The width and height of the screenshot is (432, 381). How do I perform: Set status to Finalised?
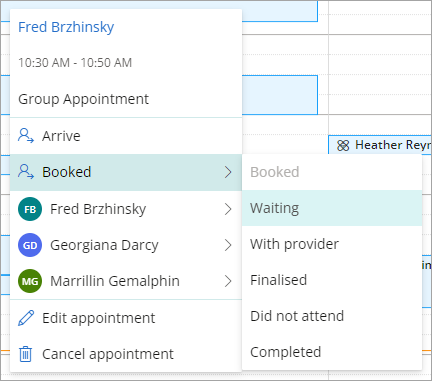332,280
